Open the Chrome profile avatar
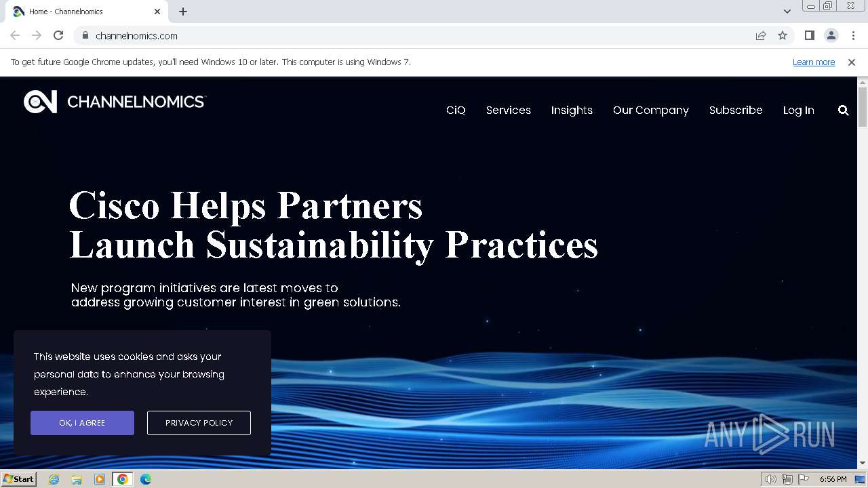The width and height of the screenshot is (868, 488). pyautogui.click(x=831, y=35)
